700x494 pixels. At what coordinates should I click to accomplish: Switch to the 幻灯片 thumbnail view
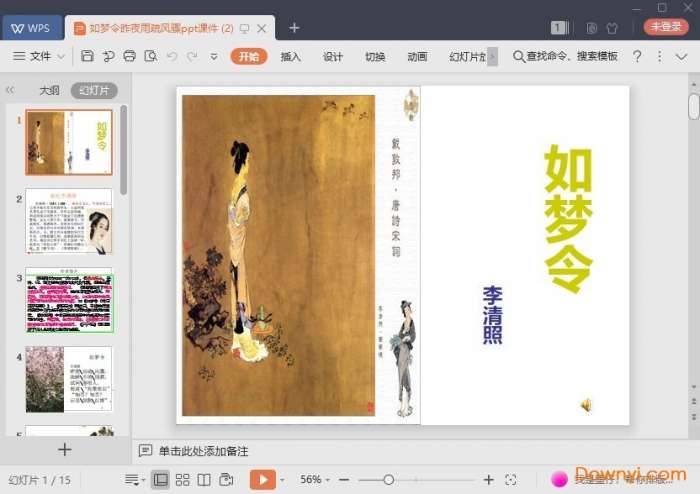(x=94, y=91)
